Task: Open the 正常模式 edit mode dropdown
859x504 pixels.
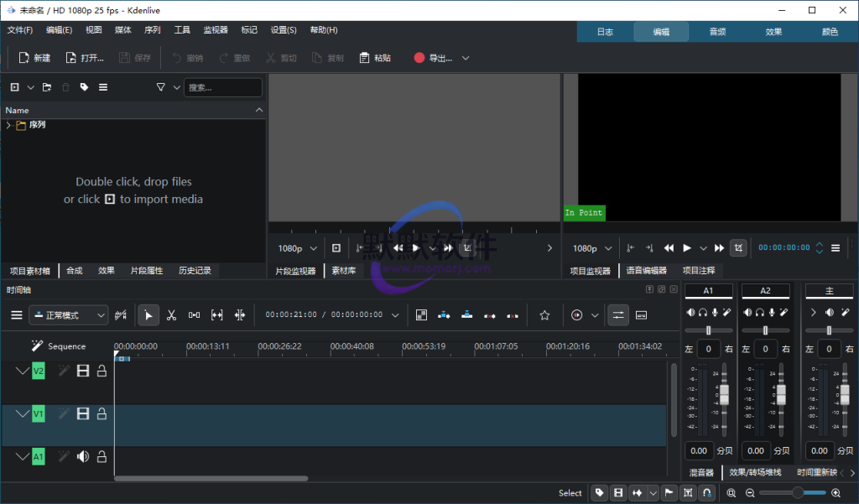Action: pyautogui.click(x=69, y=315)
